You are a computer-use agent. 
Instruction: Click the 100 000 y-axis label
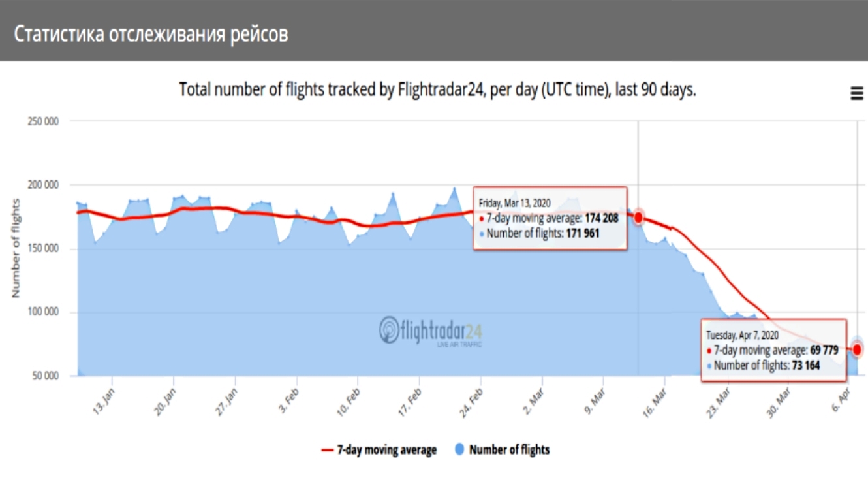point(43,312)
